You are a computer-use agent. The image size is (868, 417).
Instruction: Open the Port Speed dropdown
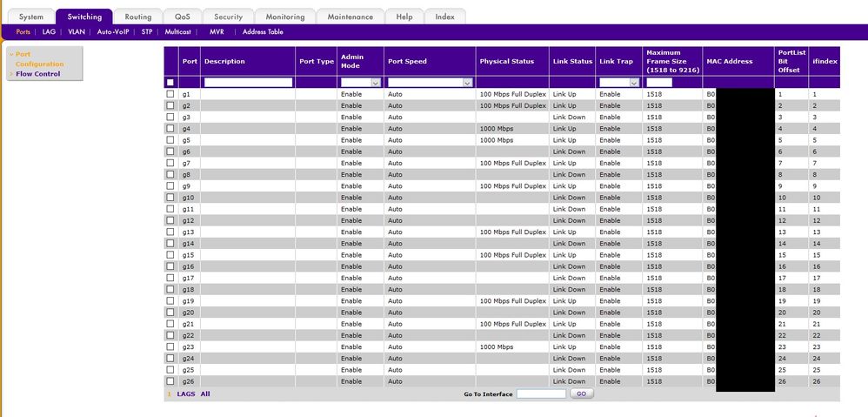click(430, 83)
